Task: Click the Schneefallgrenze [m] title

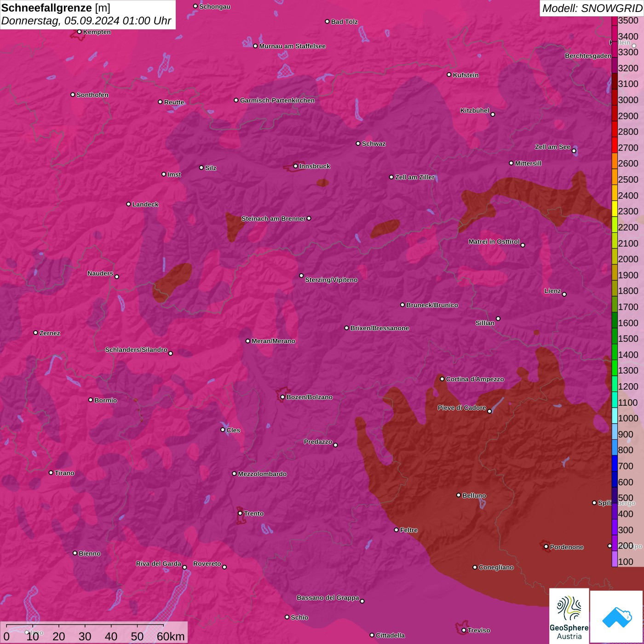Action: [x=56, y=8]
